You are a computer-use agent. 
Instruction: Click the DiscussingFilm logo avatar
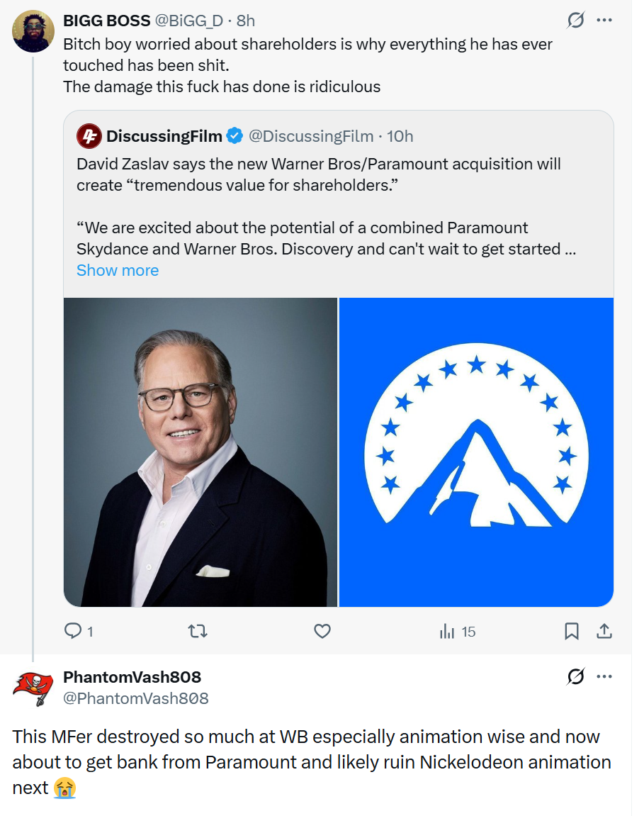89,136
